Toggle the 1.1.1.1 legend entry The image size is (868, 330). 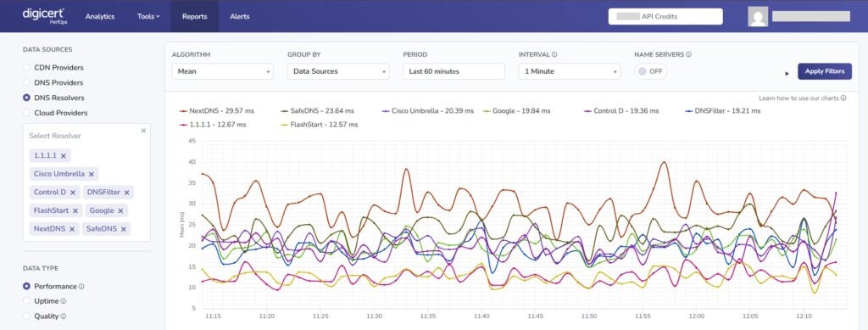click(213, 125)
